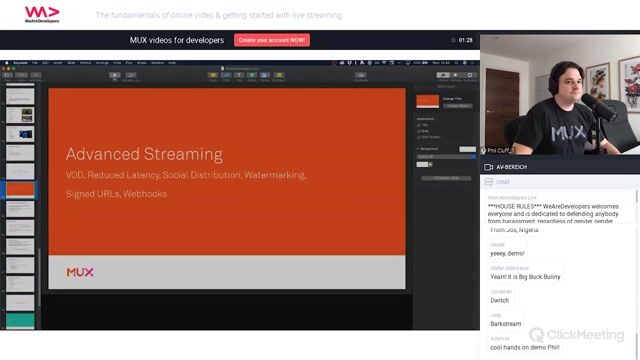Open Keynote's View toolbar button
This screenshot has height=360, width=640.
tap(7, 76)
